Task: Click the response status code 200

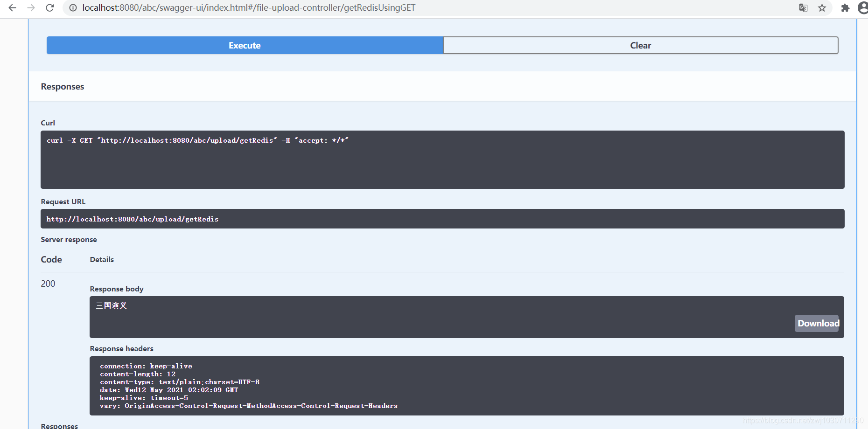Action: (x=48, y=283)
